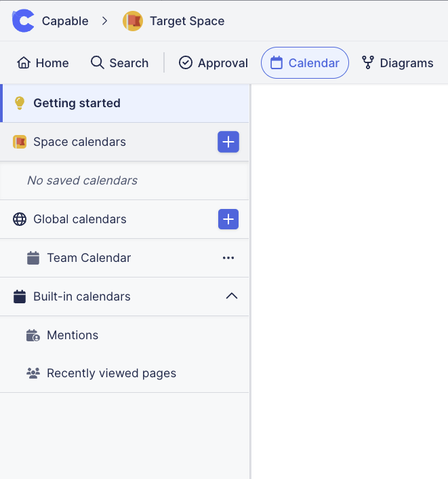
Task: Collapse the Built-in calendars section
Action: [x=232, y=296]
